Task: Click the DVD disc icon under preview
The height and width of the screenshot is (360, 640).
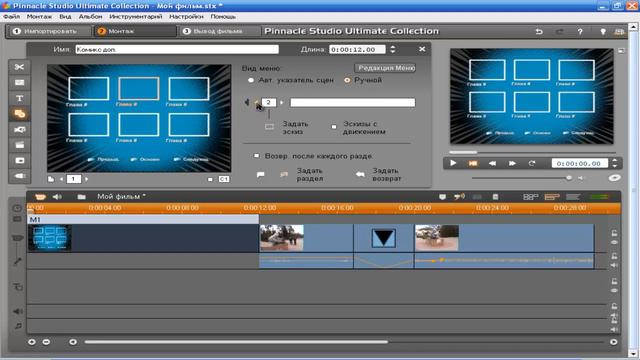Action: 614,178
